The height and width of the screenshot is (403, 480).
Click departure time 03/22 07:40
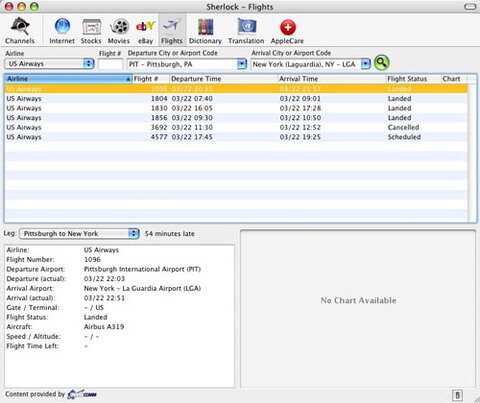[192, 99]
